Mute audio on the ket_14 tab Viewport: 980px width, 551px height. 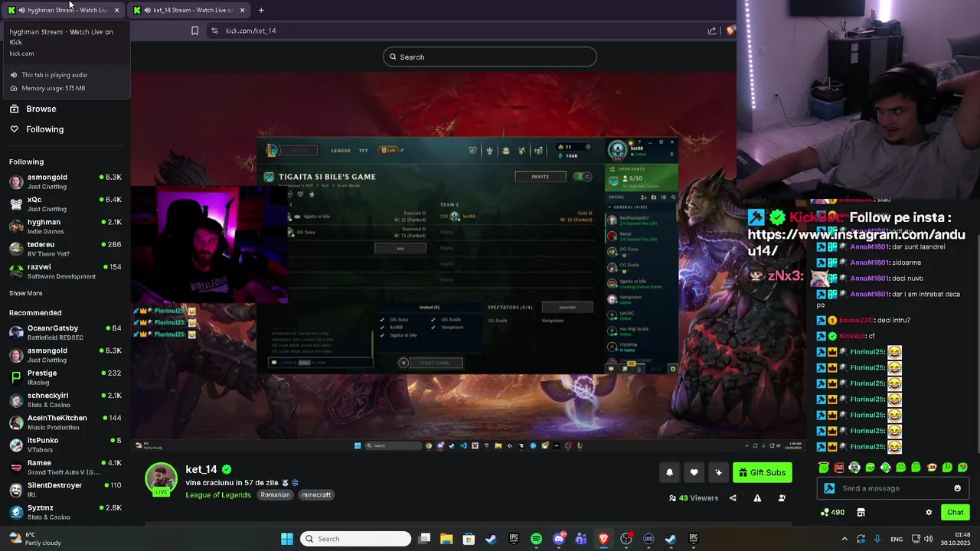coord(147,10)
